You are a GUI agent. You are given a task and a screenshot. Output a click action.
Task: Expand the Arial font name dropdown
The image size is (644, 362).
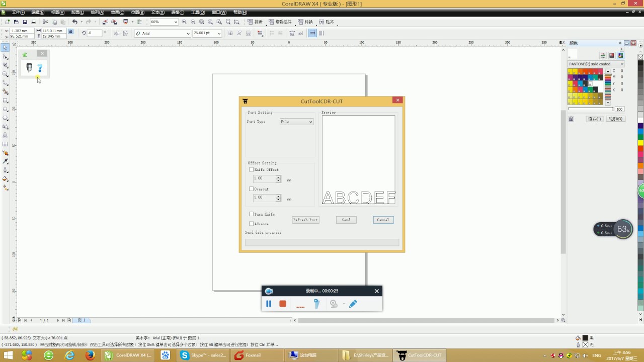tap(188, 33)
